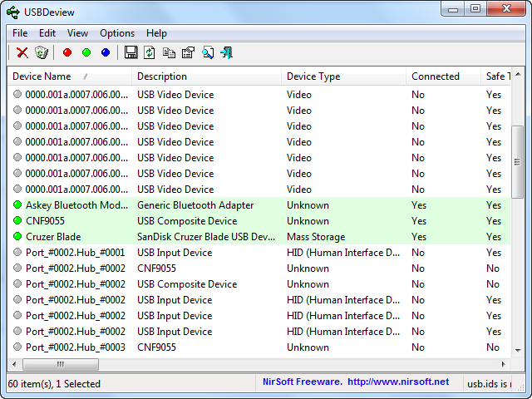The height and width of the screenshot is (399, 532).
Task: Click the horizontal scrollbar thumb
Action: pos(61,364)
